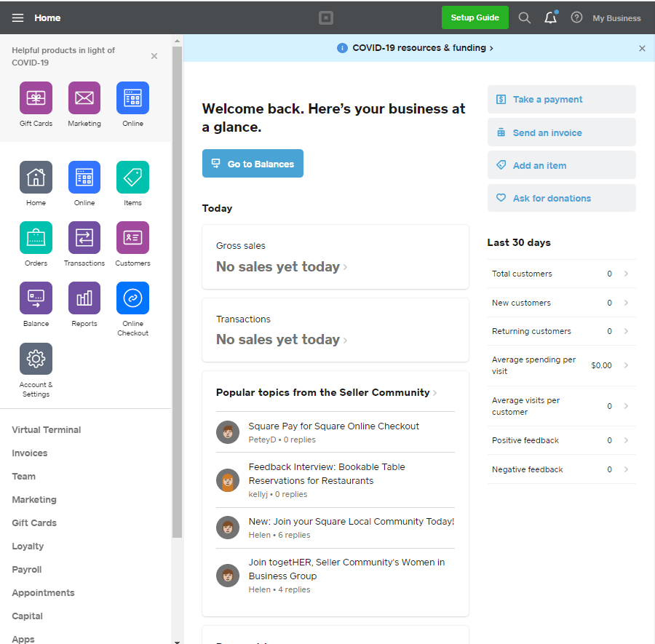
Task: Open COVID-19 resources & funding link
Action: pyautogui.click(x=422, y=48)
